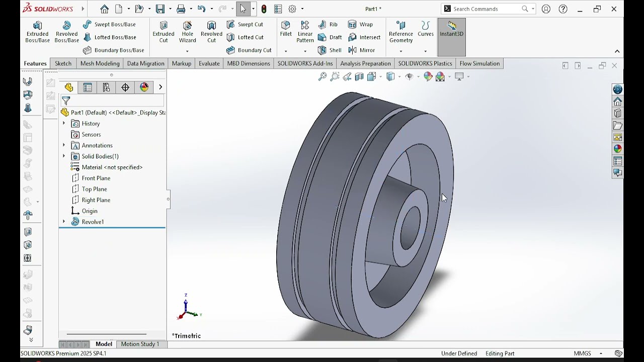This screenshot has width=644, height=362.
Task: Open the Hole Wizard tool
Action: click(x=187, y=32)
